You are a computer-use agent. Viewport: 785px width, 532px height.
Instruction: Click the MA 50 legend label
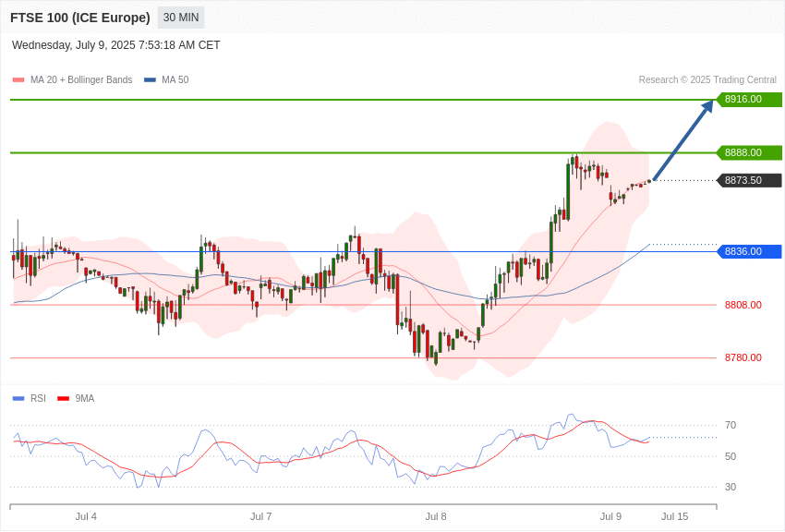(x=175, y=79)
